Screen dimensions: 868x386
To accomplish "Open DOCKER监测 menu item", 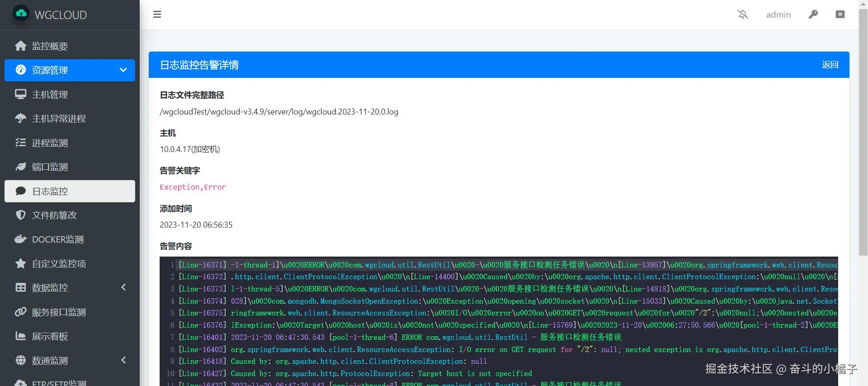I will 70,239.
